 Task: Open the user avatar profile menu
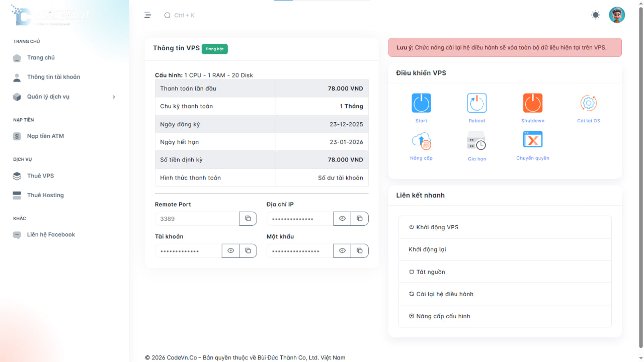click(616, 15)
